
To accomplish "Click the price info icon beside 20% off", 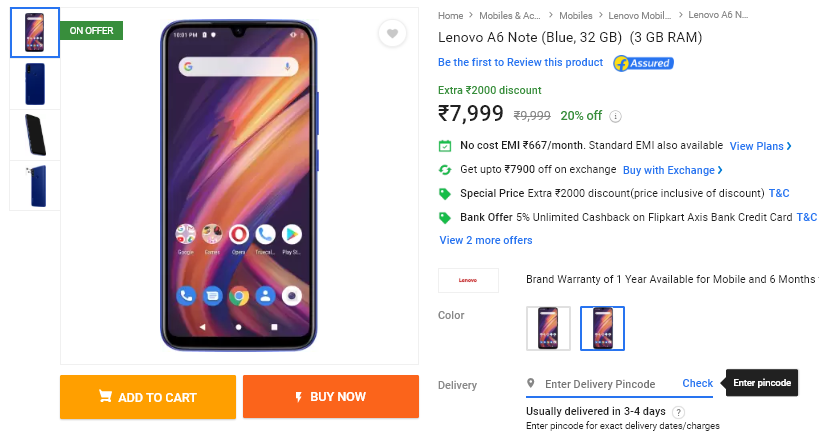I will click(x=616, y=116).
